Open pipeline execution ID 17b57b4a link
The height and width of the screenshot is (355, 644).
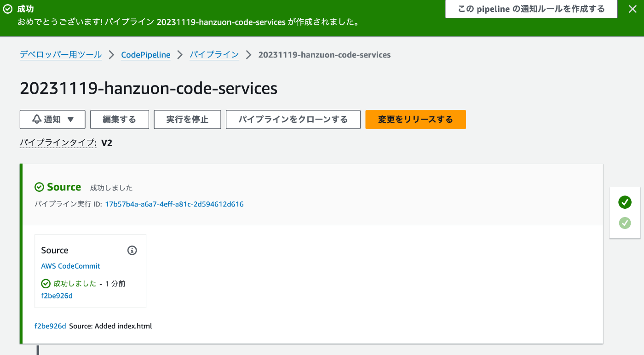(x=174, y=204)
